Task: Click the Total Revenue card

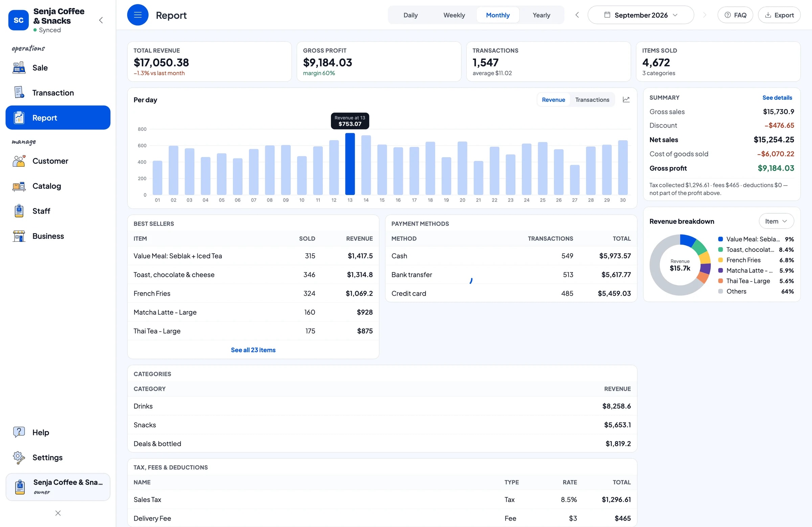Action: (x=209, y=62)
